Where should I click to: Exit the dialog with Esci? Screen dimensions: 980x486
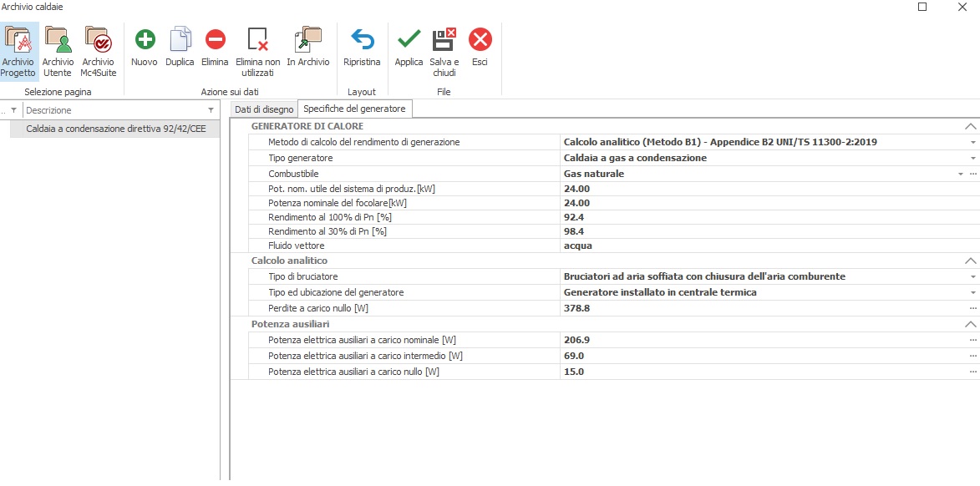pyautogui.click(x=480, y=48)
